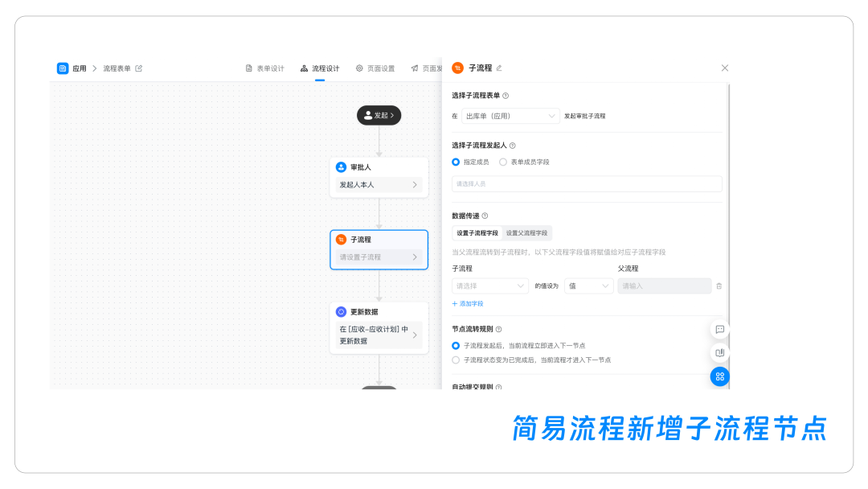The image size is (868, 489).
Task: Click the blue application icon
Action: pyautogui.click(x=63, y=68)
